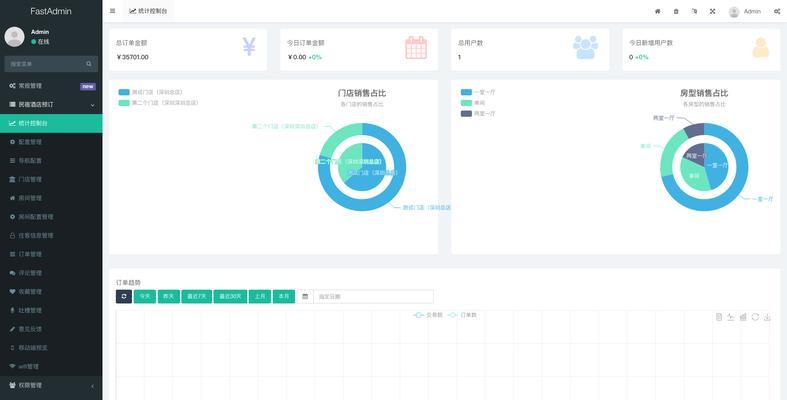Open 导航配置 in the sidebar
The width and height of the screenshot is (787, 400).
51,161
